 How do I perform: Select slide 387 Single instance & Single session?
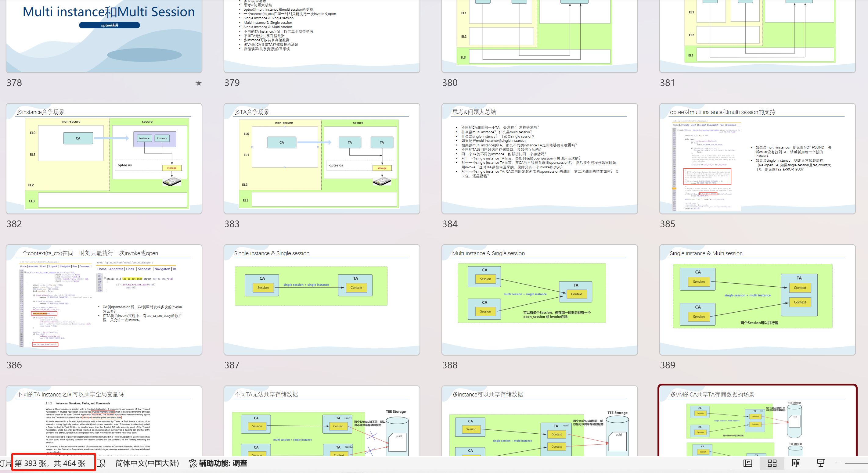click(x=322, y=299)
